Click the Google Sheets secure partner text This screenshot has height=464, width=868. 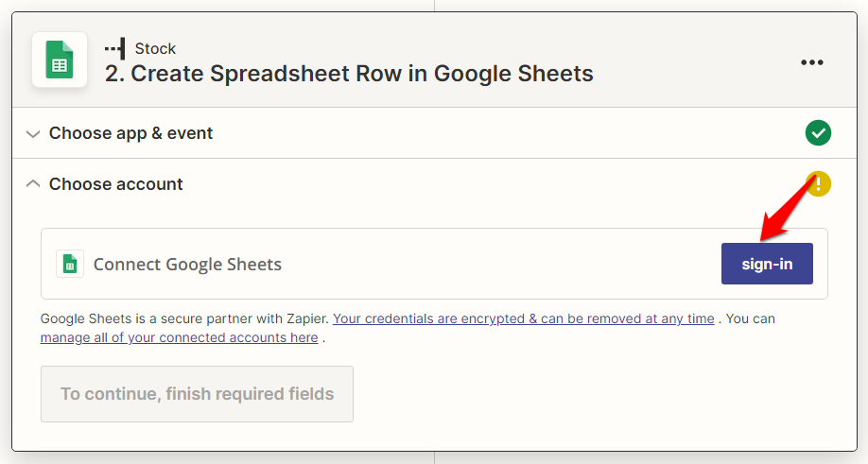(x=184, y=318)
